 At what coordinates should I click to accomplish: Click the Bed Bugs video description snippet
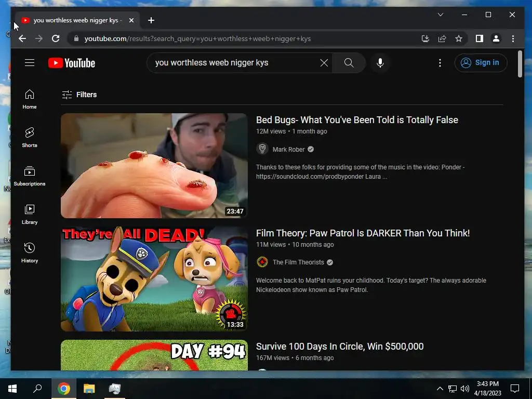coord(361,171)
